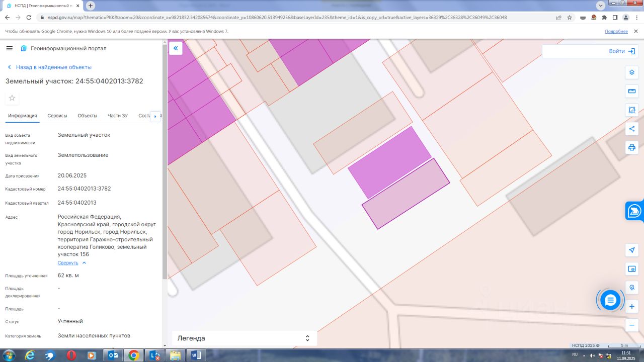644x362 pixels.
Task: Click the volume icon in system tray
Action: tap(592, 355)
